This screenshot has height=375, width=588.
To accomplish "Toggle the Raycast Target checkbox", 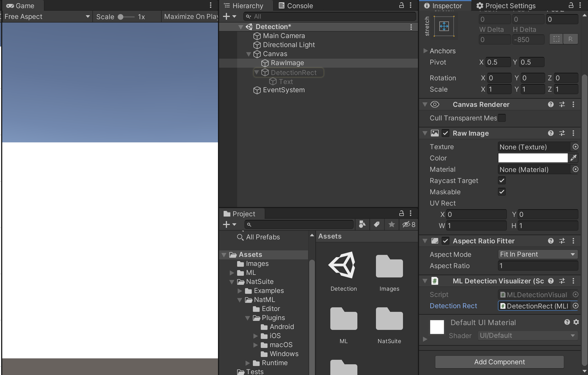I will point(502,180).
